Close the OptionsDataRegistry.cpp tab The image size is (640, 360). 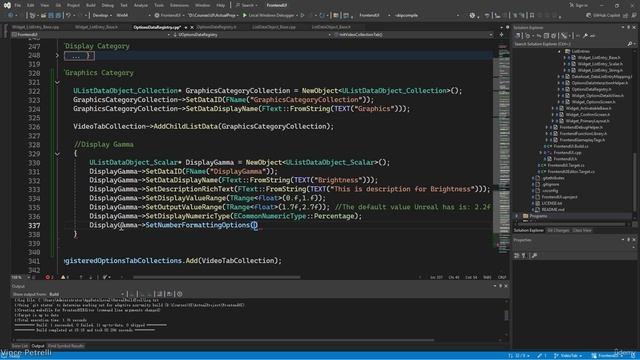pos(192,27)
